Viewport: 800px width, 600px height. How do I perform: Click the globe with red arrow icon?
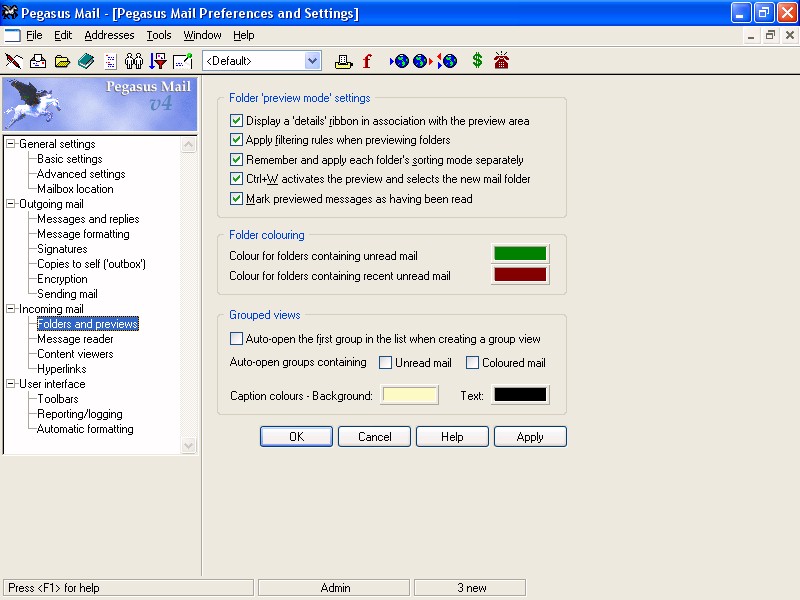[x=422, y=61]
